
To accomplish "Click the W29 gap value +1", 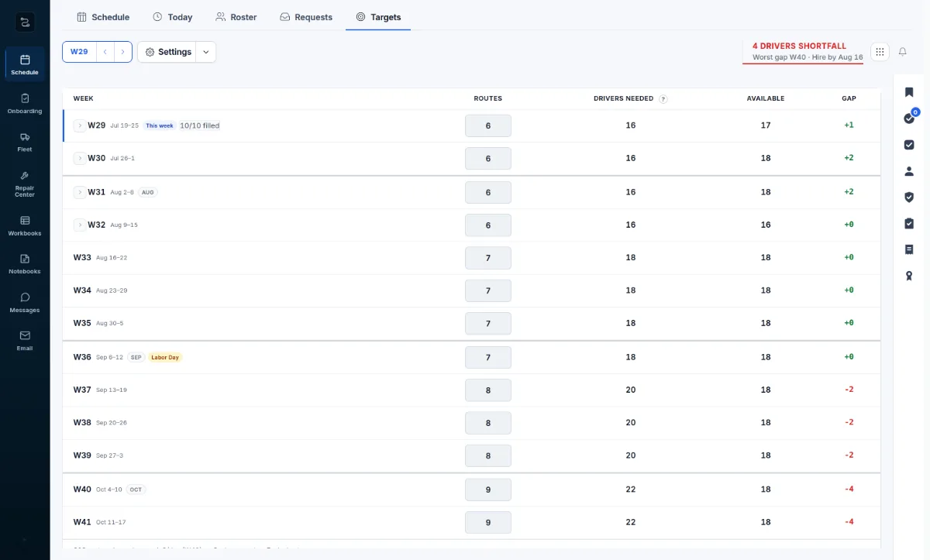I will 849,125.
